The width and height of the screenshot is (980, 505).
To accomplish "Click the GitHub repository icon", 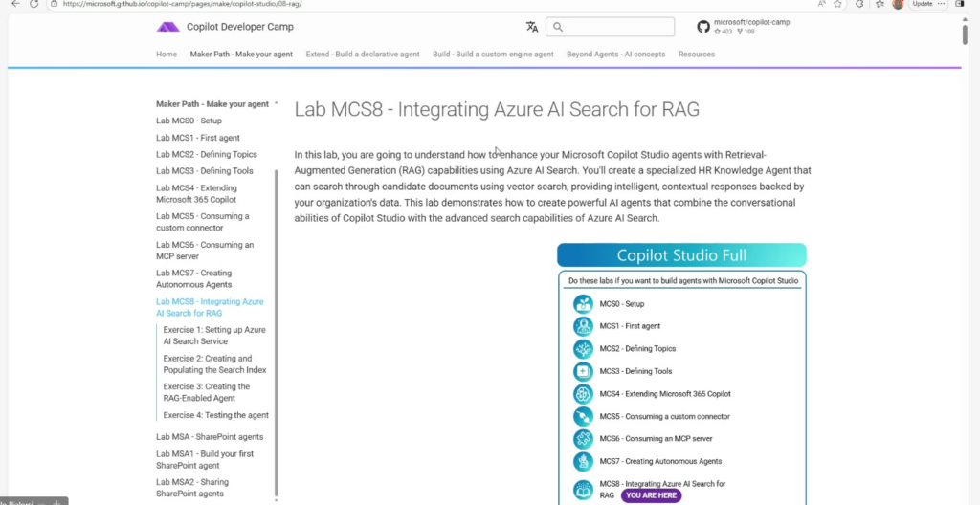I will (705, 27).
